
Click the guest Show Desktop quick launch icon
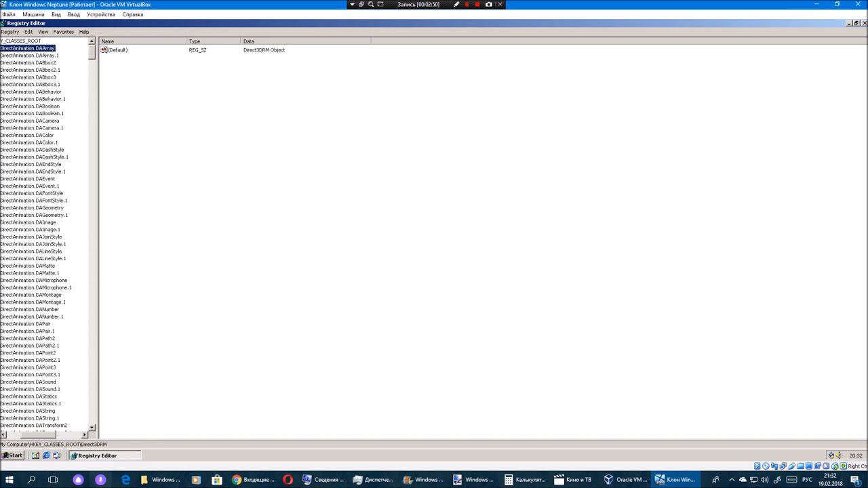(35, 455)
